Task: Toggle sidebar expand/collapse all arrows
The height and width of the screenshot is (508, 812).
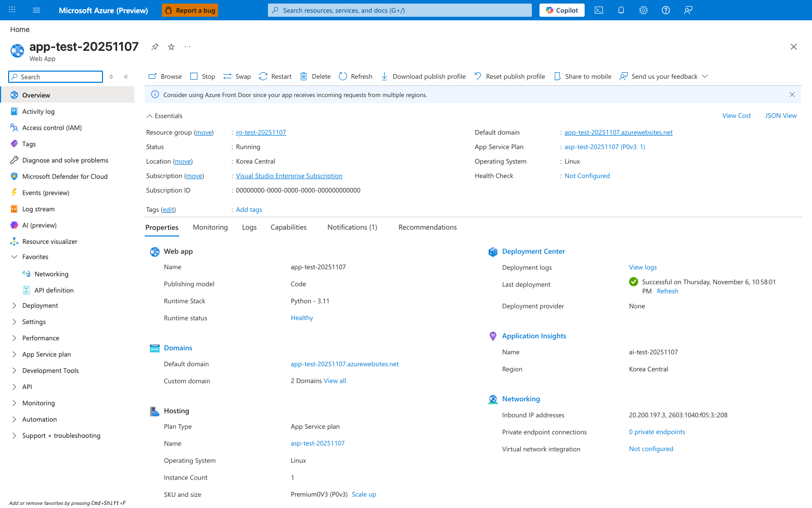Action: pyautogui.click(x=111, y=77)
